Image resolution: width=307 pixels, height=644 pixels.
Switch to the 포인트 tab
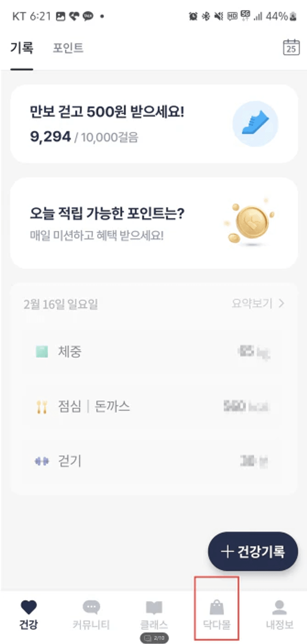(x=68, y=48)
